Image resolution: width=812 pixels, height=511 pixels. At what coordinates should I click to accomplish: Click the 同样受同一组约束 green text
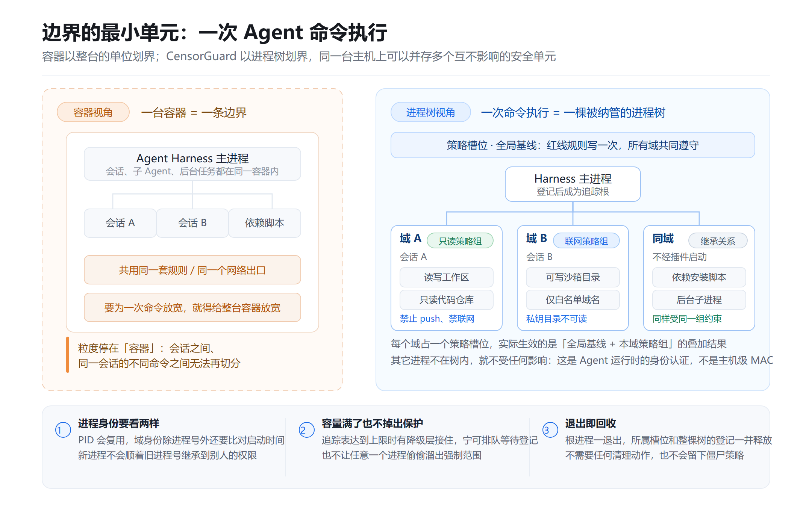pyautogui.click(x=687, y=319)
